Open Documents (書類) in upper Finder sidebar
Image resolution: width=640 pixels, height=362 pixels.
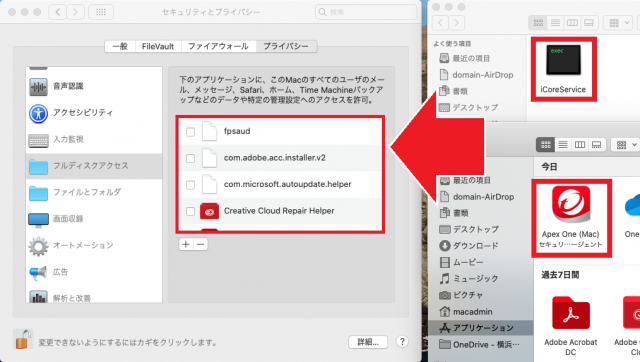click(x=453, y=91)
